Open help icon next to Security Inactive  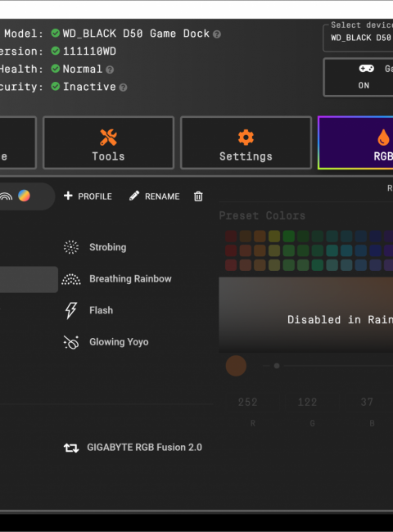point(124,88)
